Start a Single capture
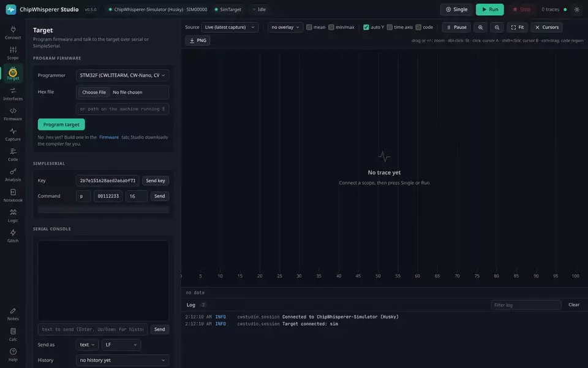This screenshot has height=368, width=588. click(456, 9)
